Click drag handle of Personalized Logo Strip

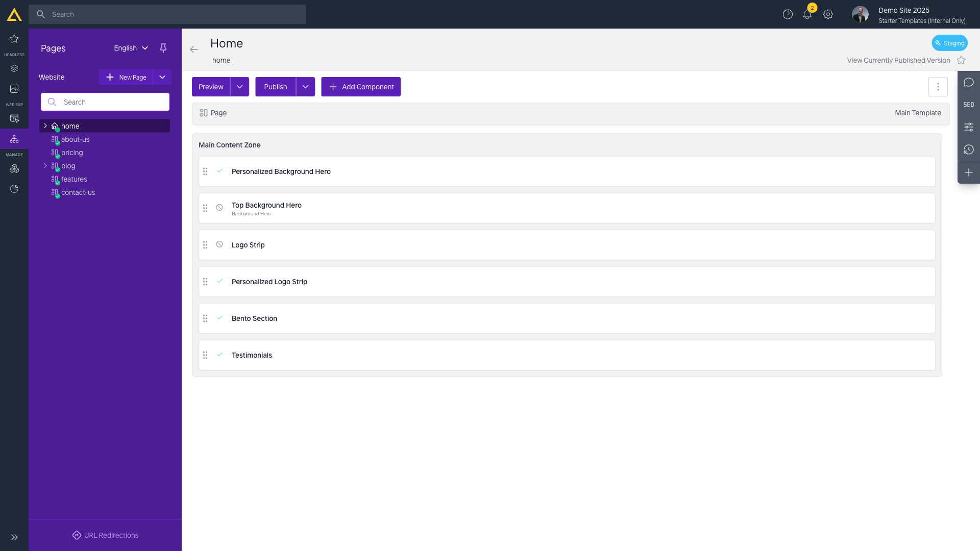click(205, 282)
